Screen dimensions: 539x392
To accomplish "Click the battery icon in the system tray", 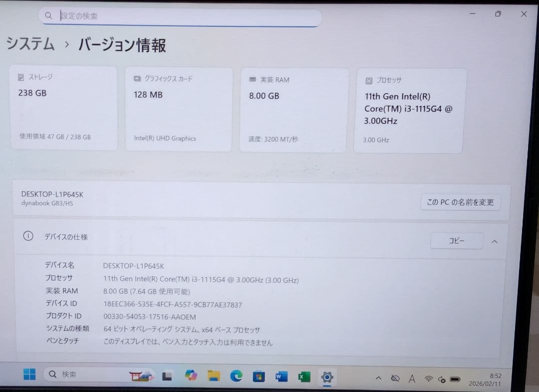I will point(455,379).
